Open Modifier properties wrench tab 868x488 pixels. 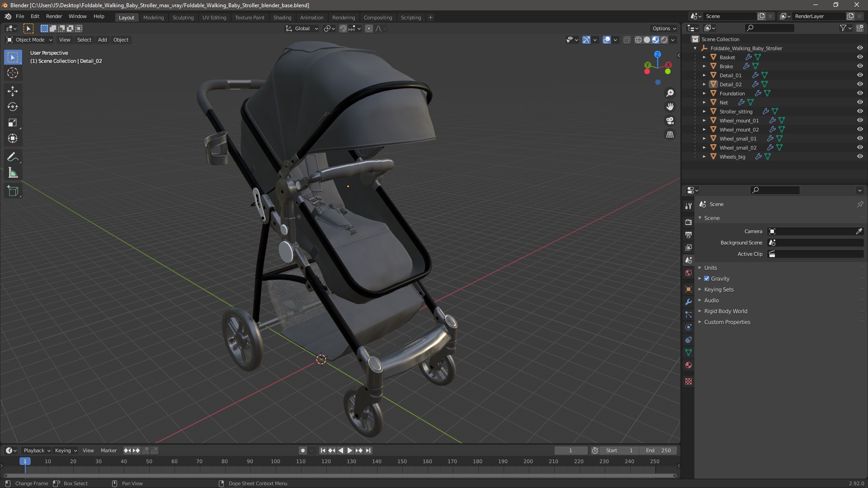click(689, 302)
